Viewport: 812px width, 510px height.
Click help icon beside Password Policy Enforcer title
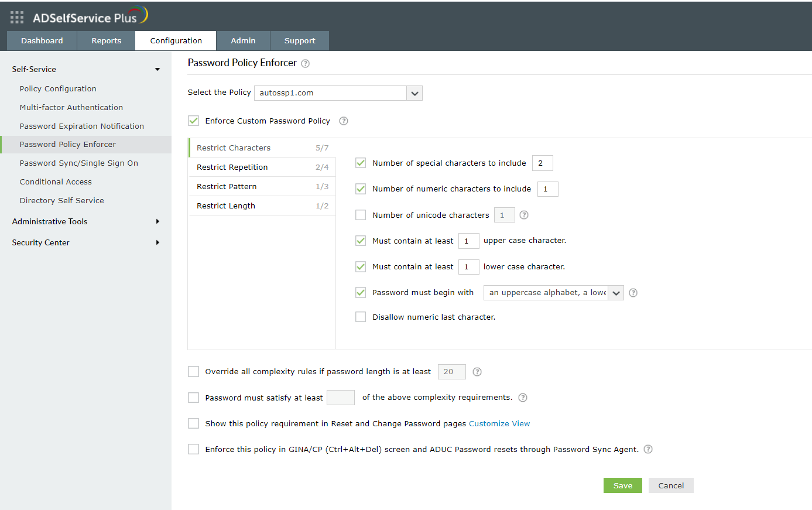click(x=305, y=64)
